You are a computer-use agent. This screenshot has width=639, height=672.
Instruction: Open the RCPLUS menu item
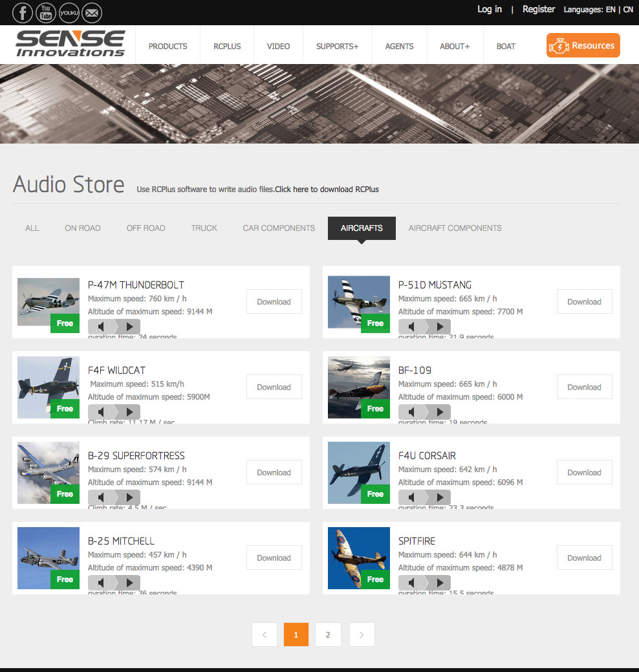tap(227, 47)
